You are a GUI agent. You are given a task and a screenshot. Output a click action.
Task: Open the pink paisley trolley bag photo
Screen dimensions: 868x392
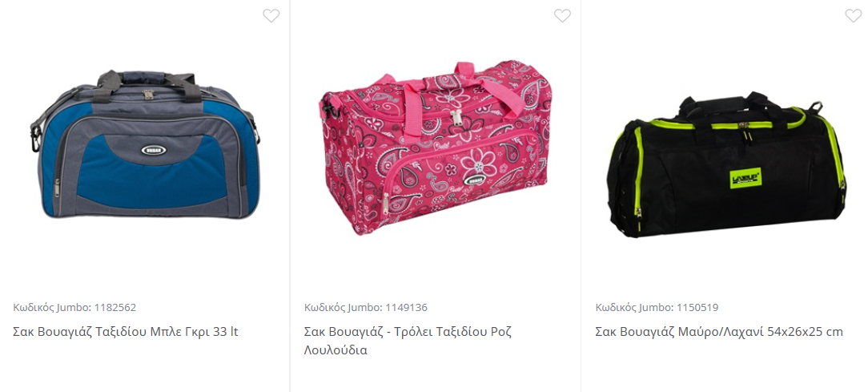pos(435,147)
